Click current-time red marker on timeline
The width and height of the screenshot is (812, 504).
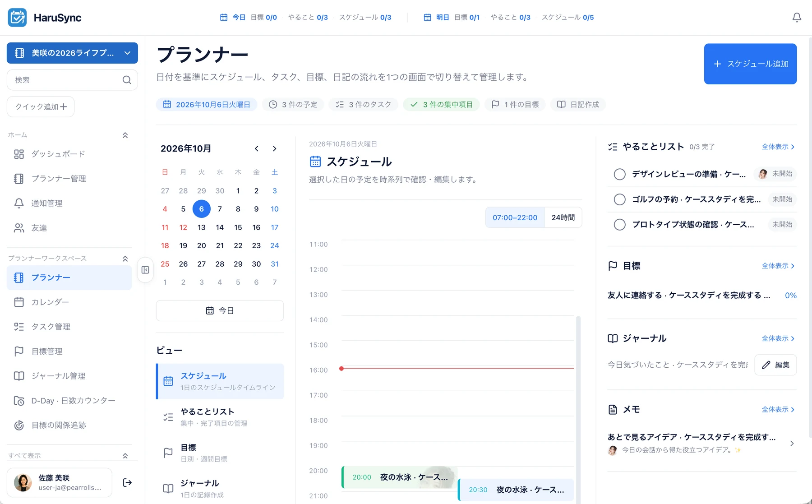tap(341, 369)
